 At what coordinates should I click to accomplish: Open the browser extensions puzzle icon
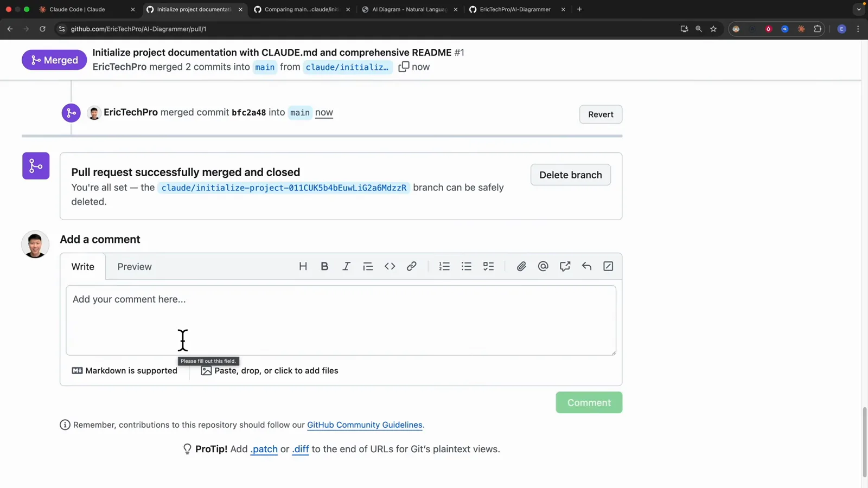pyautogui.click(x=818, y=29)
